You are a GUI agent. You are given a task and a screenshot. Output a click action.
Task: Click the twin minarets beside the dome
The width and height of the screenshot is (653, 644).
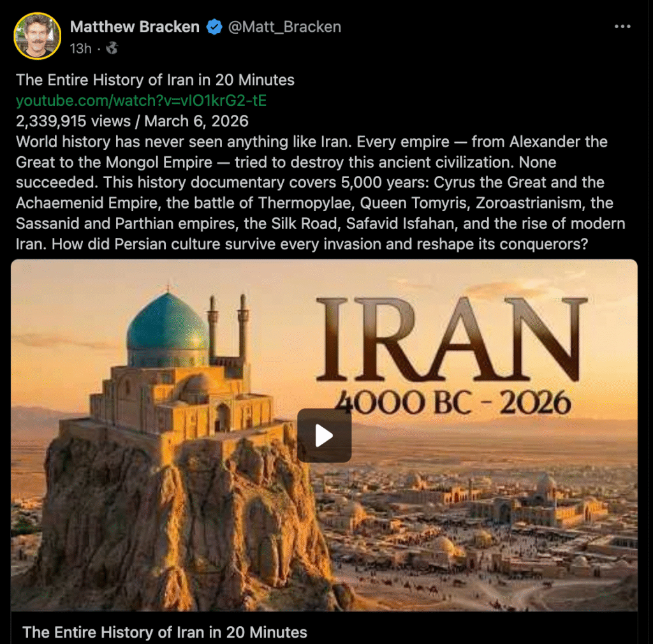(x=228, y=329)
